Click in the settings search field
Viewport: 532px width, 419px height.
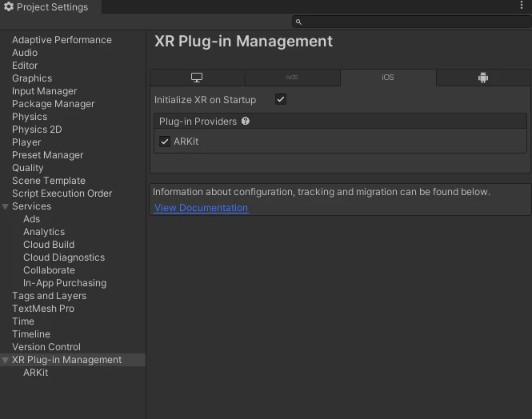point(411,22)
